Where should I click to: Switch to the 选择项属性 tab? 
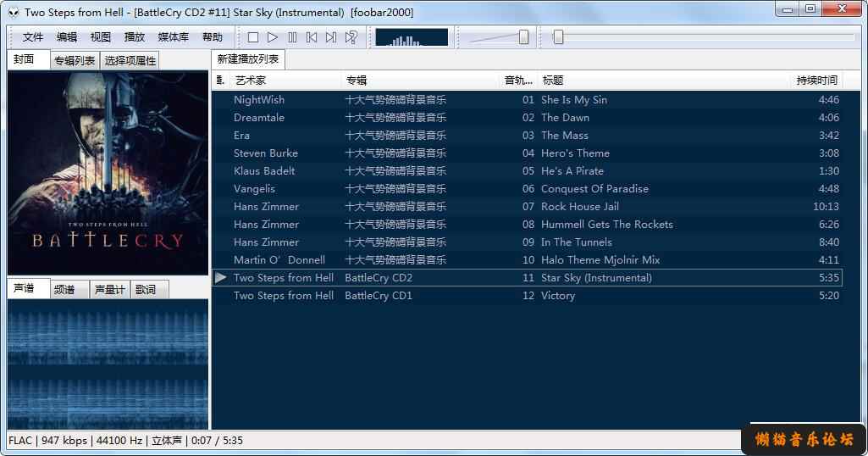[130, 60]
